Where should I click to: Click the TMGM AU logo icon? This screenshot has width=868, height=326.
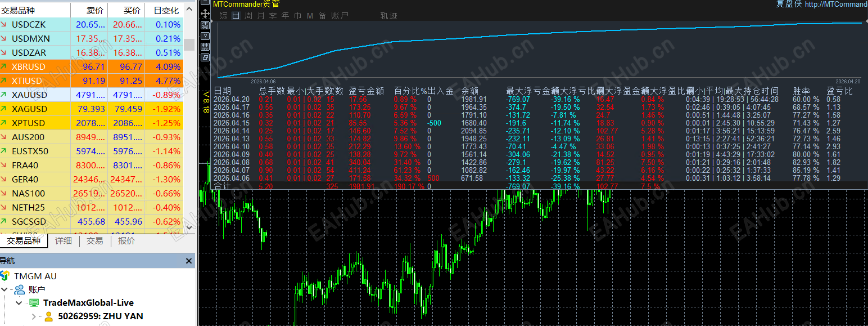[x=5, y=276]
